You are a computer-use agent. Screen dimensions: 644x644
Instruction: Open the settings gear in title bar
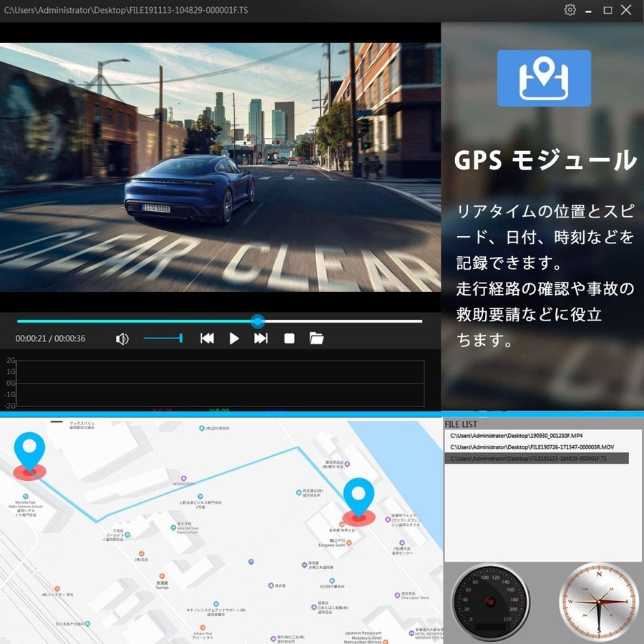coord(570,10)
